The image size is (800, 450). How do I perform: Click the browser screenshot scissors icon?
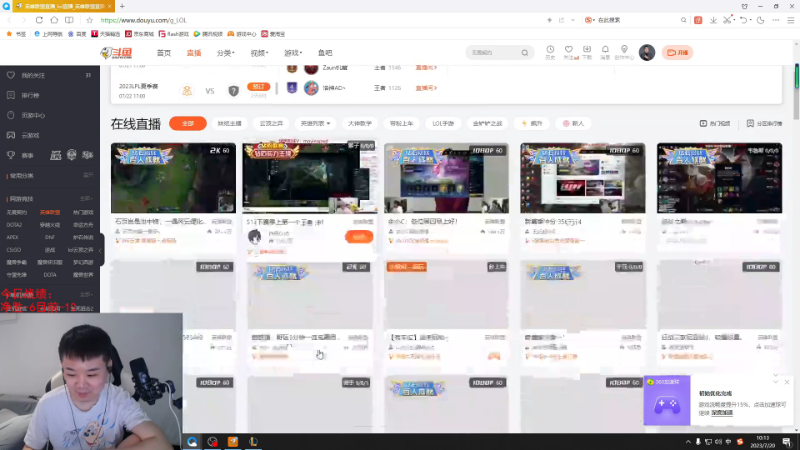click(728, 20)
